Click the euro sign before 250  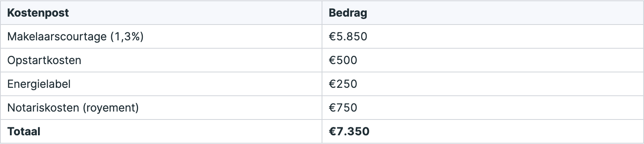pyautogui.click(x=332, y=84)
